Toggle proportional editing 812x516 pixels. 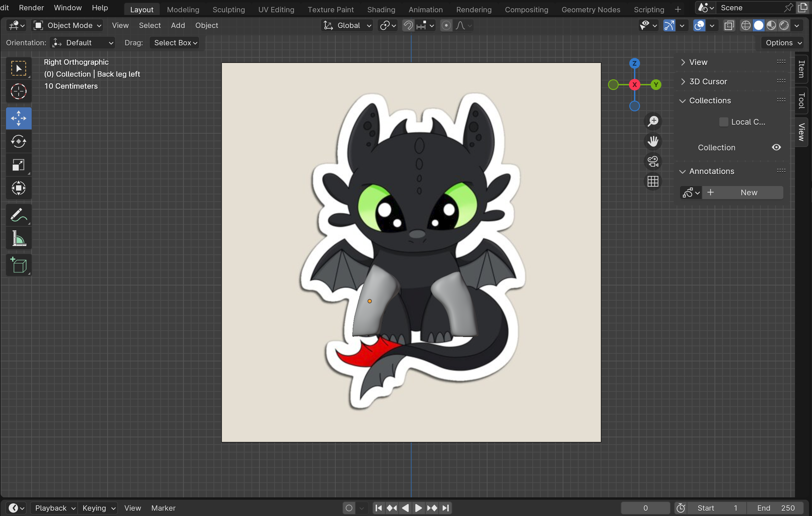click(446, 25)
